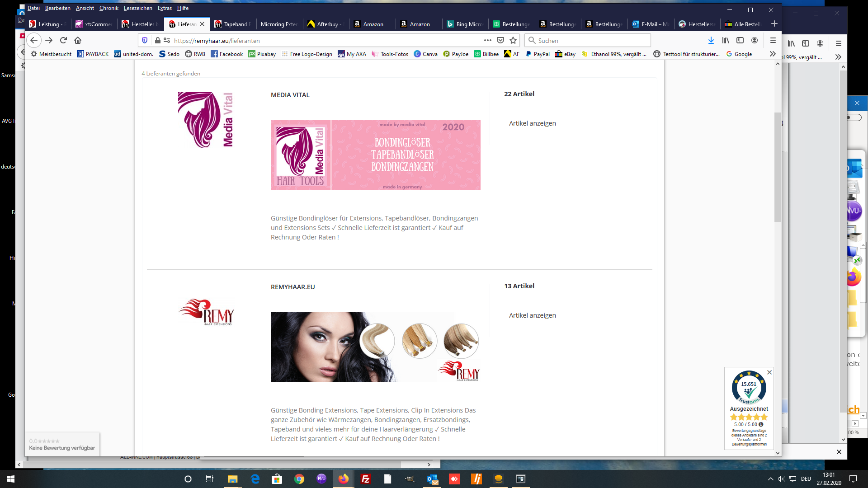
Task: Open the Lesezeichen menu
Action: tap(138, 8)
